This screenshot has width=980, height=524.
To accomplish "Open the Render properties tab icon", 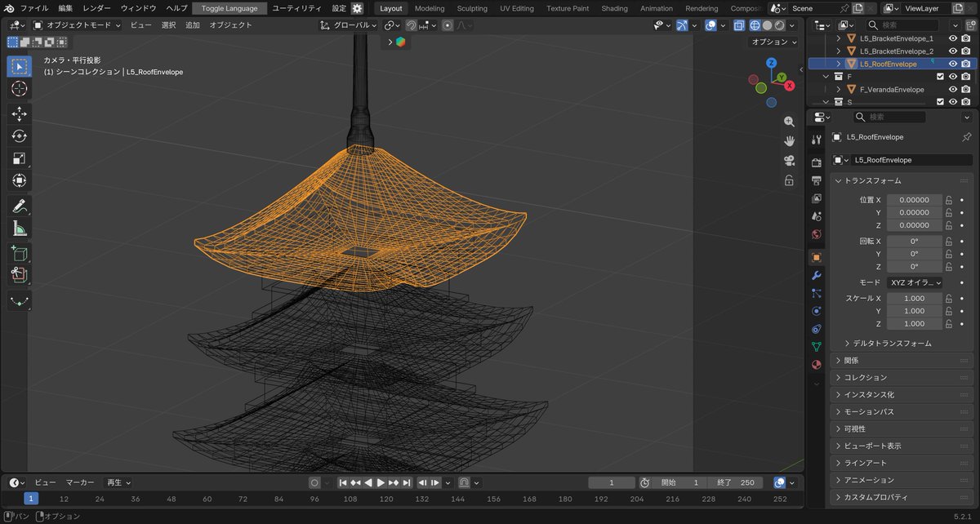I will pos(816,162).
